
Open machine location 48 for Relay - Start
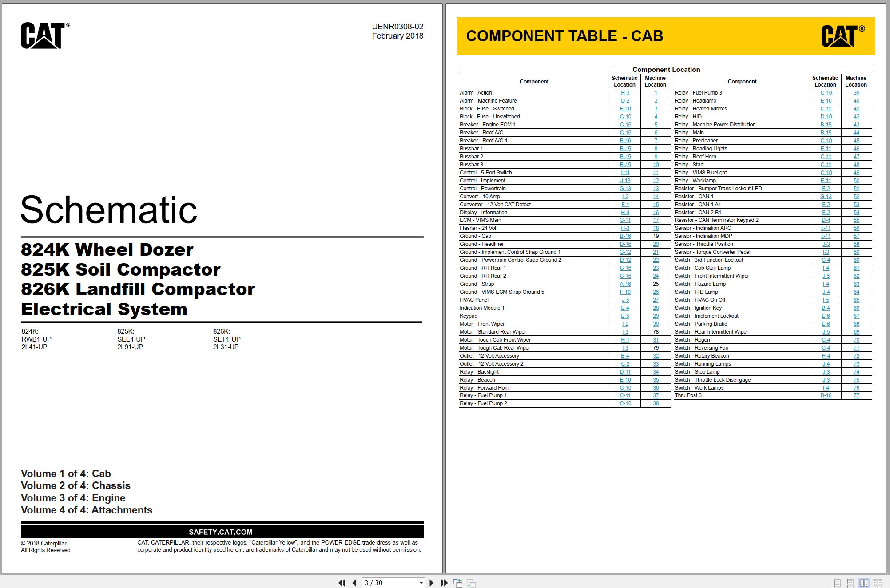(857, 165)
